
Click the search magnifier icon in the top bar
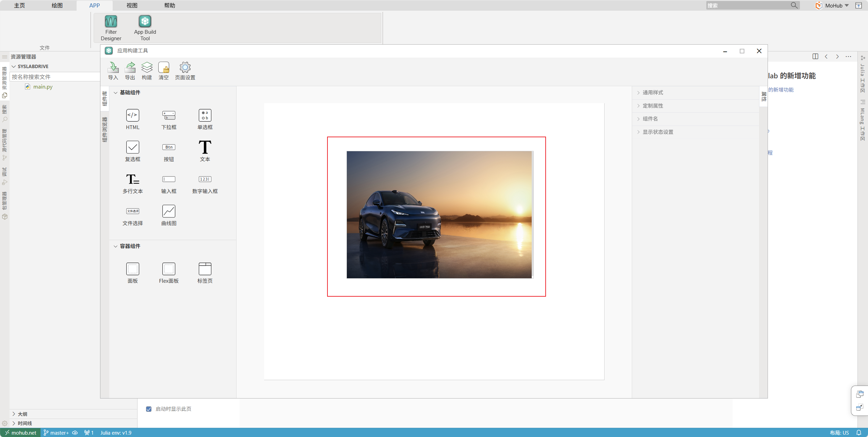tap(794, 5)
